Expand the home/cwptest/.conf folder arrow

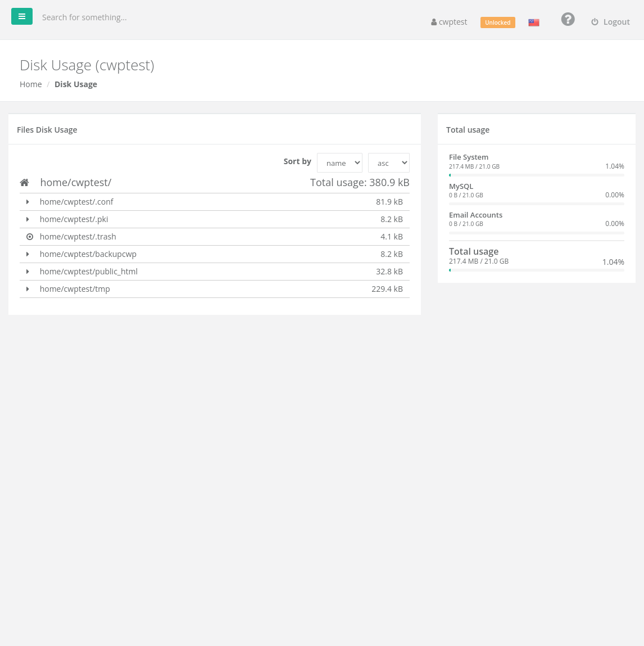point(28,202)
